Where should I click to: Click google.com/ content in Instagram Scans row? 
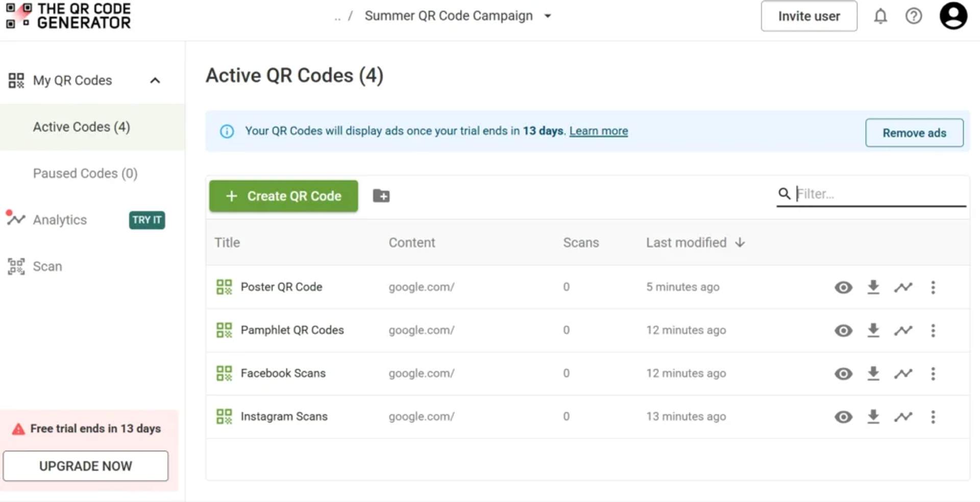click(421, 417)
